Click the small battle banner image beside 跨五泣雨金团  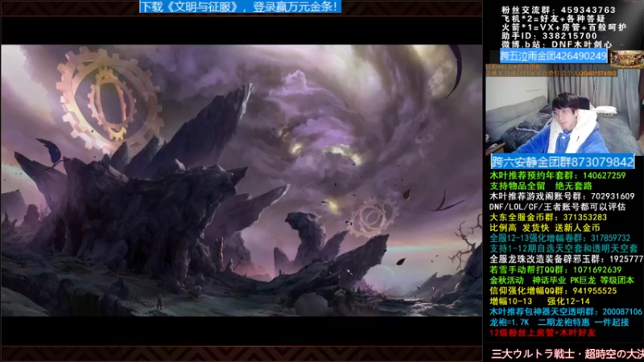pyautogui.click(x=626, y=59)
